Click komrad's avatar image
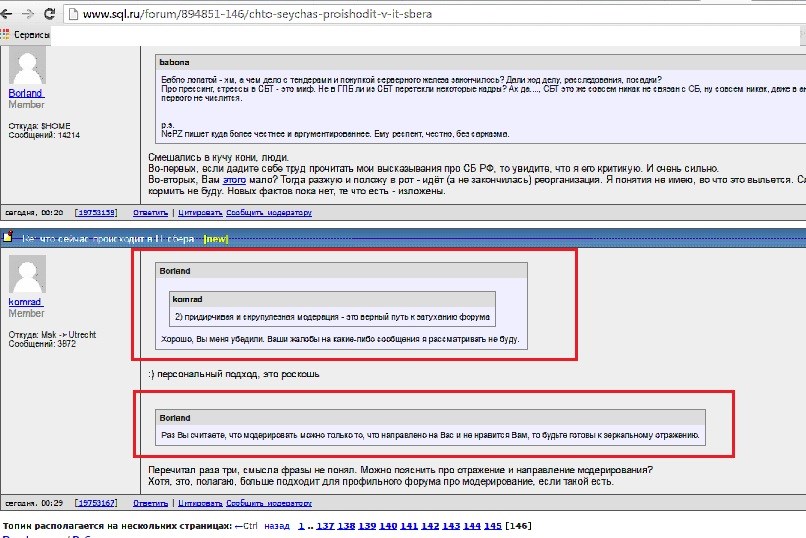Viewport: 806px width, 538px height. coord(27,273)
